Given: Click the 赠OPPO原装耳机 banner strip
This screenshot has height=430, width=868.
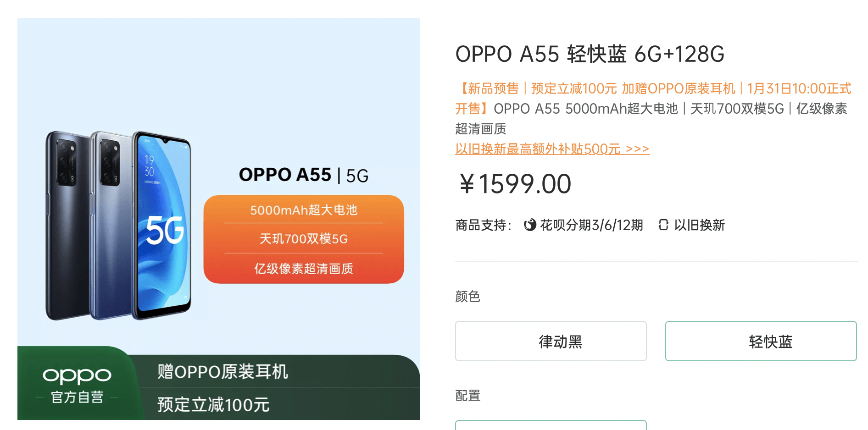Looking at the screenshot, I should point(280,371).
